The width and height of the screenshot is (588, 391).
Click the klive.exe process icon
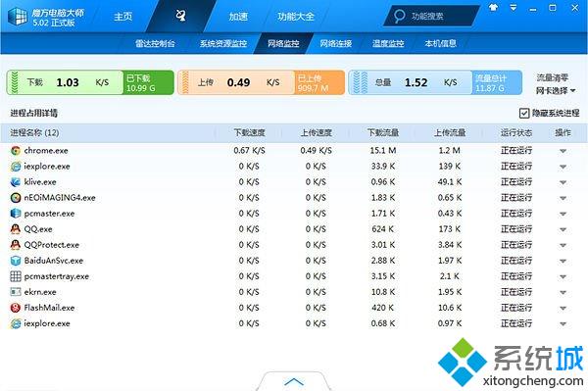pyautogui.click(x=16, y=182)
